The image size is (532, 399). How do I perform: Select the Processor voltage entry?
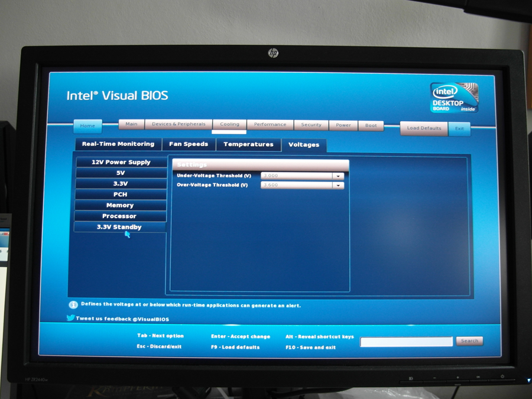(119, 216)
